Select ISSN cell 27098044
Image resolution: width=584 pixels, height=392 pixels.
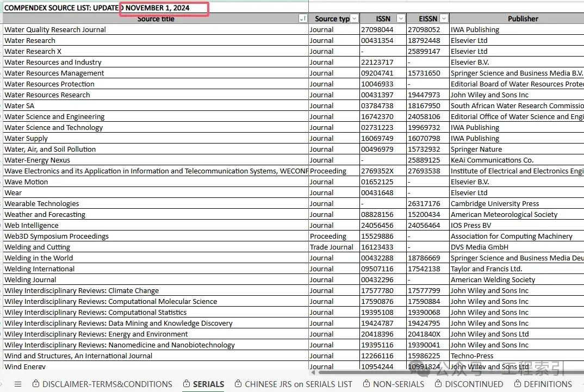(383, 30)
